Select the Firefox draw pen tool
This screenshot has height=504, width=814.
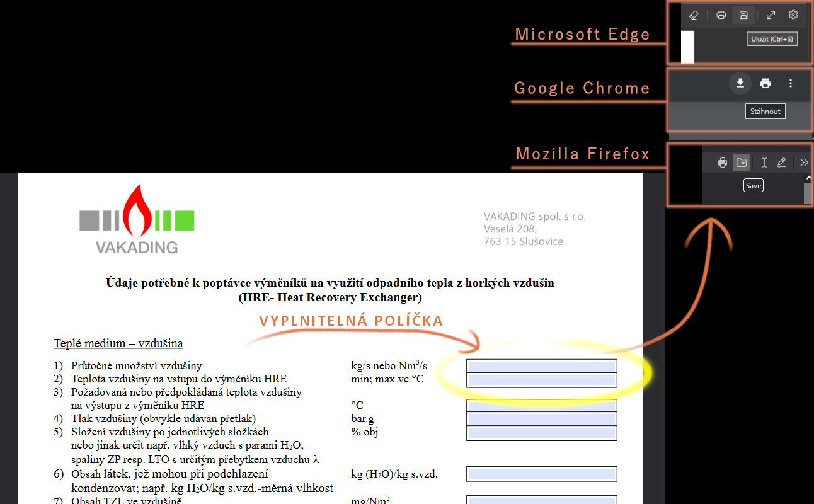click(782, 163)
